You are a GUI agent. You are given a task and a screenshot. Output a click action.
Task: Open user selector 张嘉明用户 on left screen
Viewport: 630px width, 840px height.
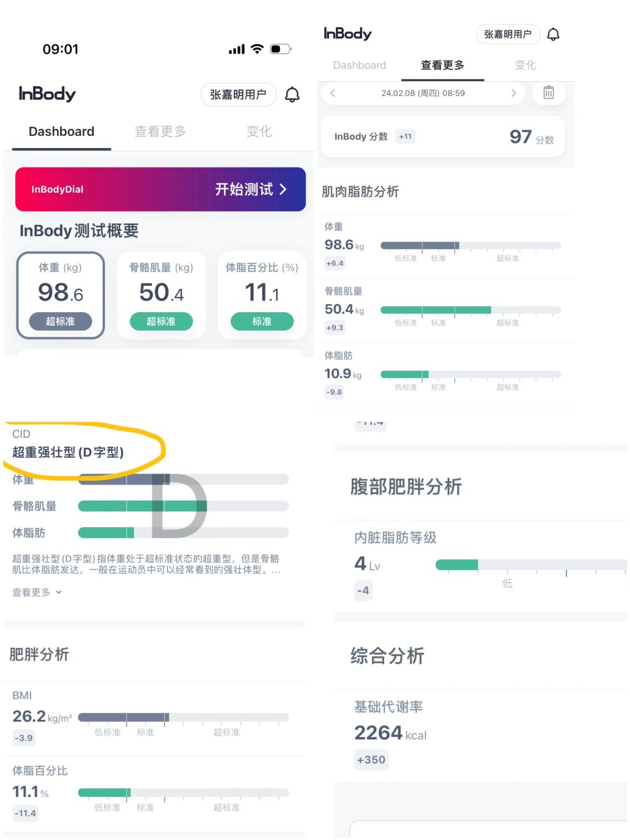coord(239,94)
